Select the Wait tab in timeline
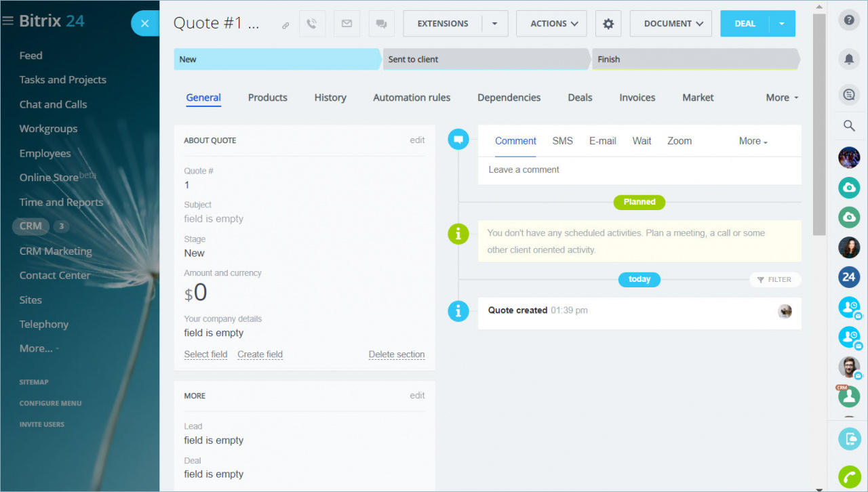 pyautogui.click(x=642, y=141)
